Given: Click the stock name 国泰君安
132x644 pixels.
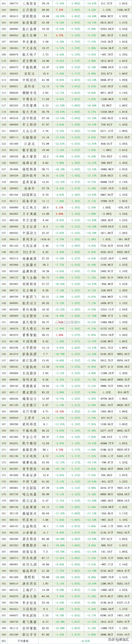Looking at the screenshot, I should point(29,201).
